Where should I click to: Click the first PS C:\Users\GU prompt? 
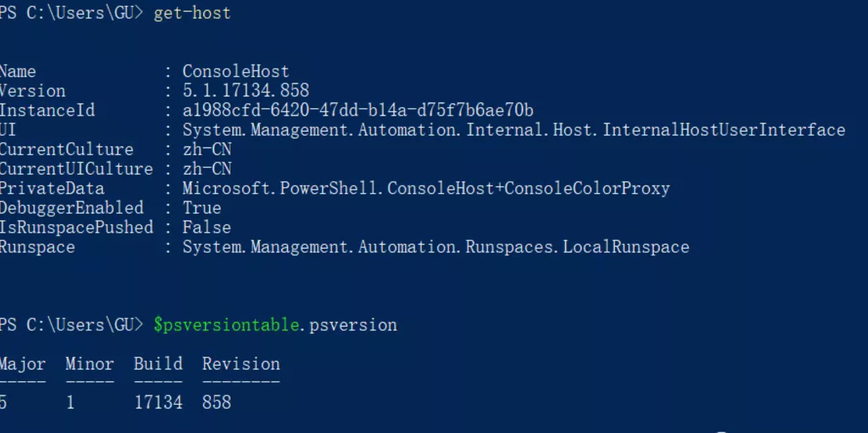point(70,13)
